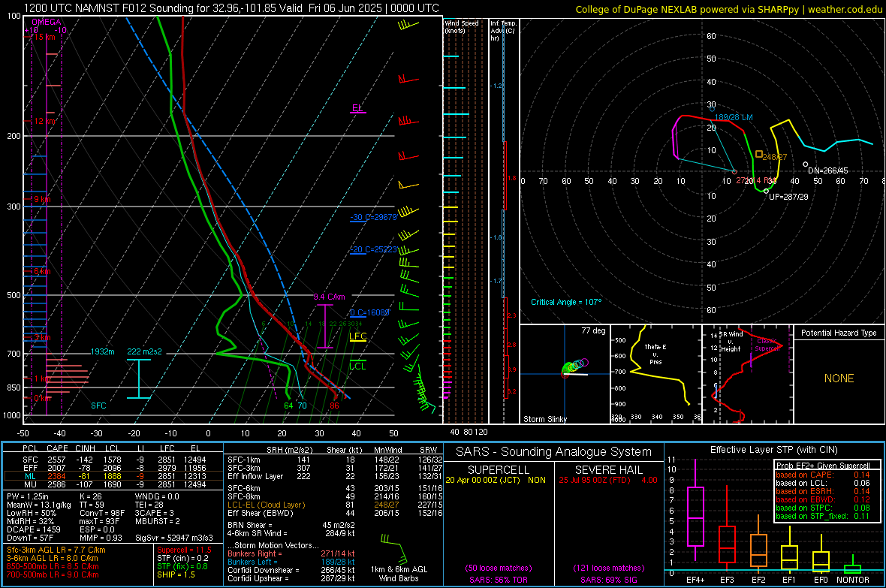Click the 248/27 mean wind square marker

[759, 154]
